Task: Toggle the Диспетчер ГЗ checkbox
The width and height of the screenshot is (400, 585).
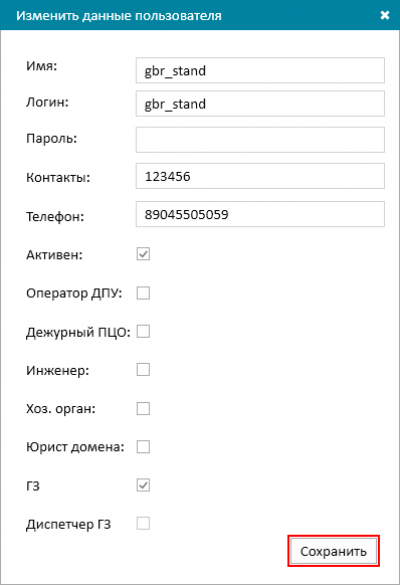Action: (143, 523)
